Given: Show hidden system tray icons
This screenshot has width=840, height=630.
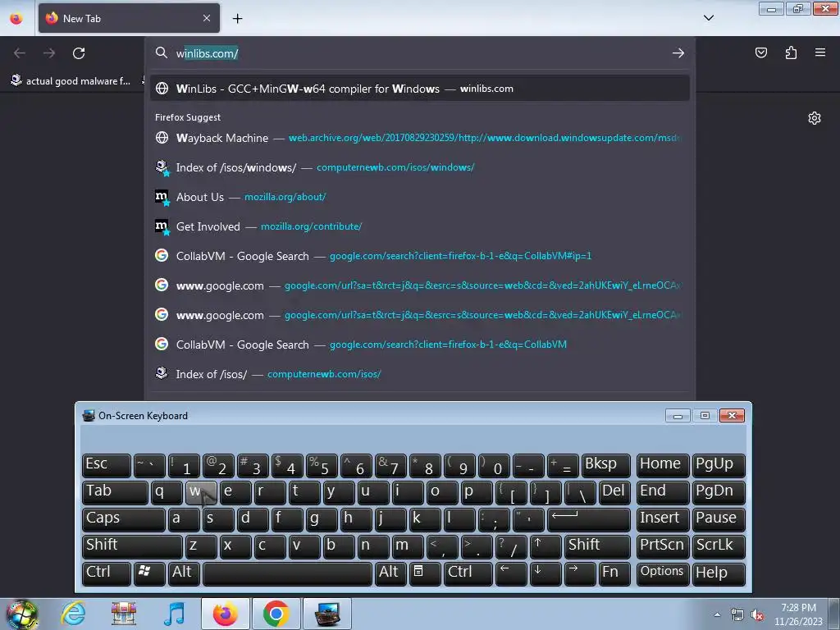Looking at the screenshot, I should (x=717, y=614).
